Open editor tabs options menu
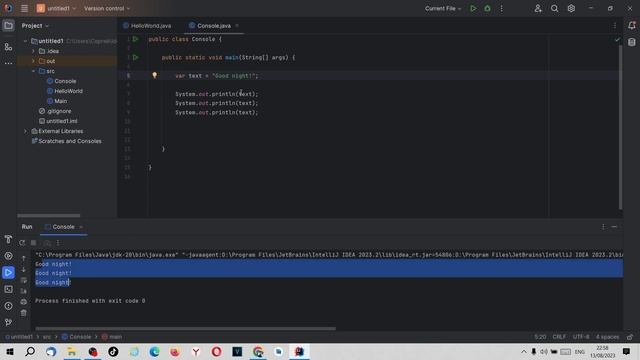This screenshot has width=640, height=360. pyautogui.click(x=615, y=26)
